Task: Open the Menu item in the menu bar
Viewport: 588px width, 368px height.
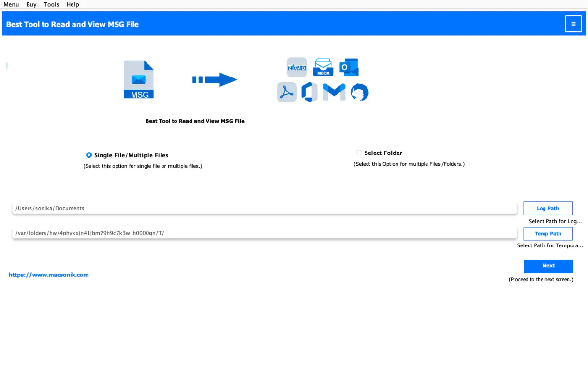Action: click(11, 4)
